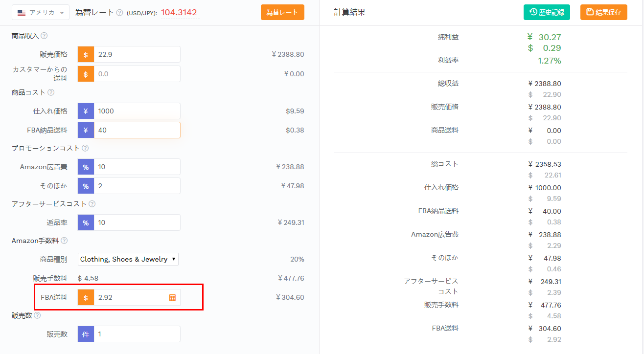Open the アメリカ country dropdown
Viewport: 644px width, 354px height.
click(41, 13)
